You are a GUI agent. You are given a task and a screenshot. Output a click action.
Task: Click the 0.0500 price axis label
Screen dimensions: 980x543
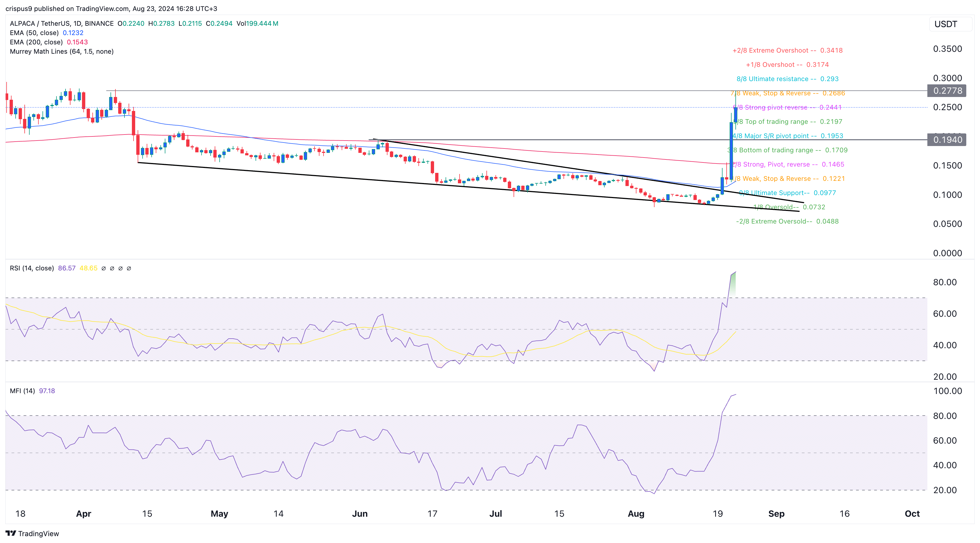pyautogui.click(x=947, y=224)
